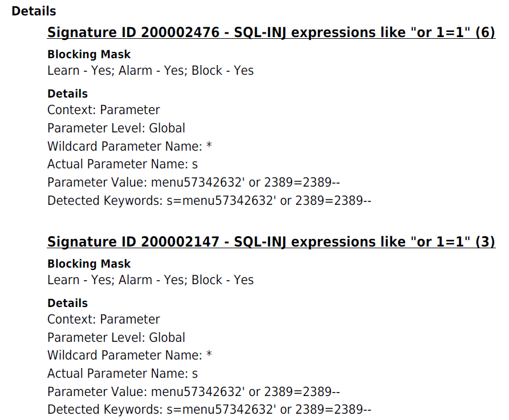Select first Context: Parameter line
Image resolution: width=509 pixels, height=420 pixels.
click(103, 110)
